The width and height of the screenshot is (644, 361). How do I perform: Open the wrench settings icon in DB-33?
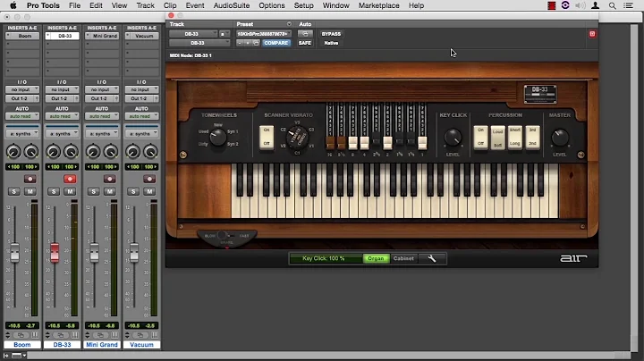click(x=432, y=258)
